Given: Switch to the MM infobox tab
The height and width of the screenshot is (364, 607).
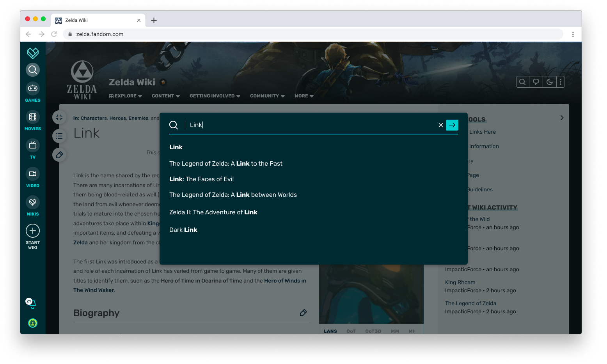Looking at the screenshot, I should 395,331.
